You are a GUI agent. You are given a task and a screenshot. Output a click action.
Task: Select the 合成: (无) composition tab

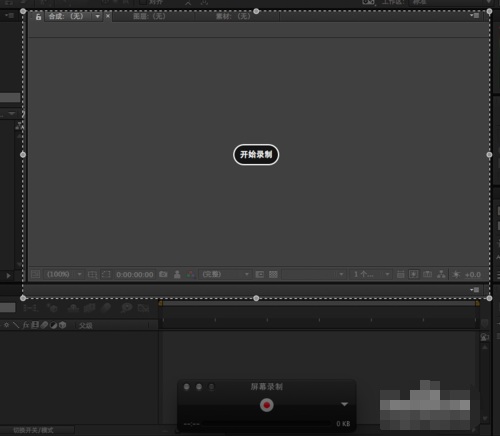pyautogui.click(x=66, y=16)
